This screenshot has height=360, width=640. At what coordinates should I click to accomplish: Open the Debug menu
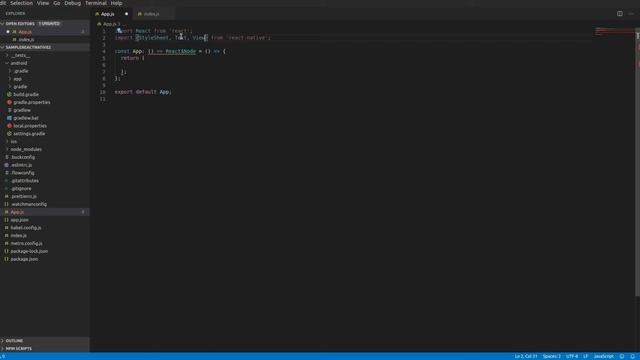click(x=73, y=3)
